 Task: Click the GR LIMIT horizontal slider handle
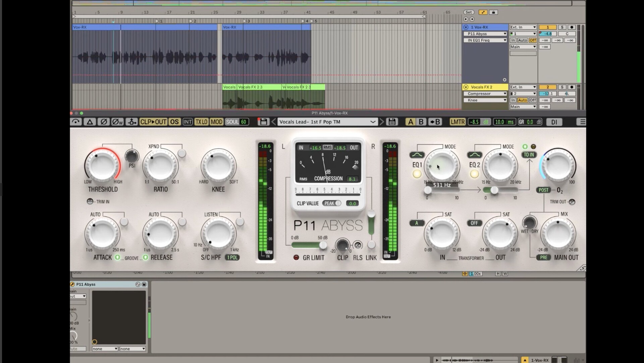tap(323, 245)
